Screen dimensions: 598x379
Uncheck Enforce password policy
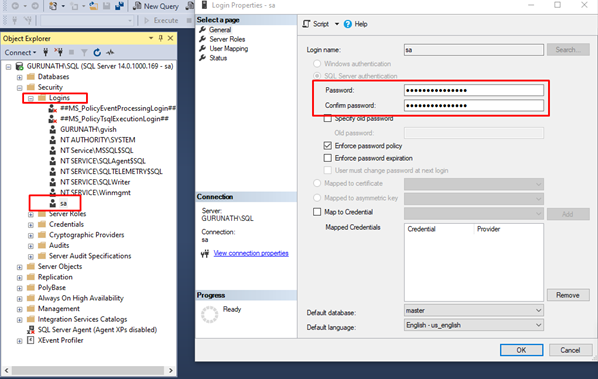328,146
